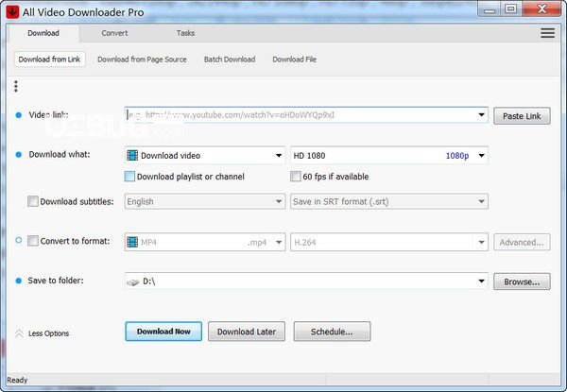The width and height of the screenshot is (567, 392).
Task: Switch to the Tasks tab
Action: pyautogui.click(x=185, y=33)
